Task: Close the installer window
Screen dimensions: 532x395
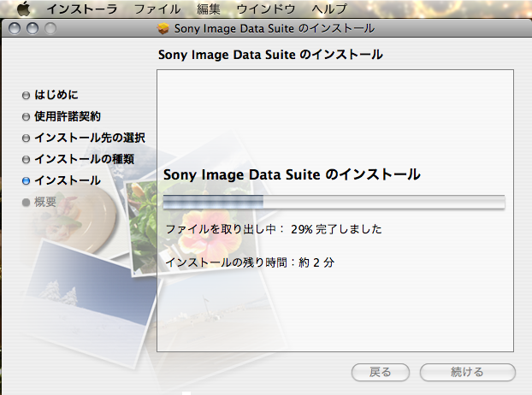Action: pyautogui.click(x=15, y=28)
